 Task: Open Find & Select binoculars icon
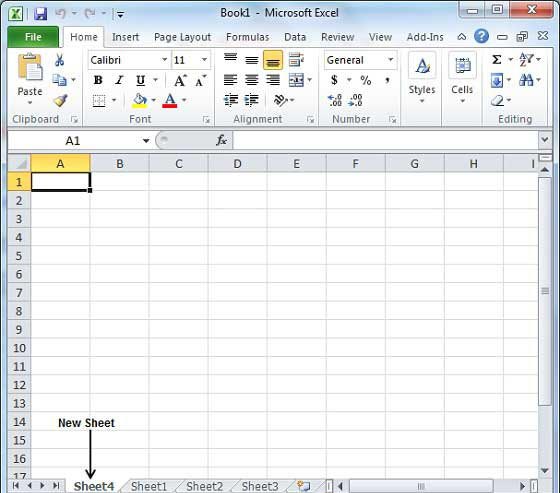click(526, 80)
